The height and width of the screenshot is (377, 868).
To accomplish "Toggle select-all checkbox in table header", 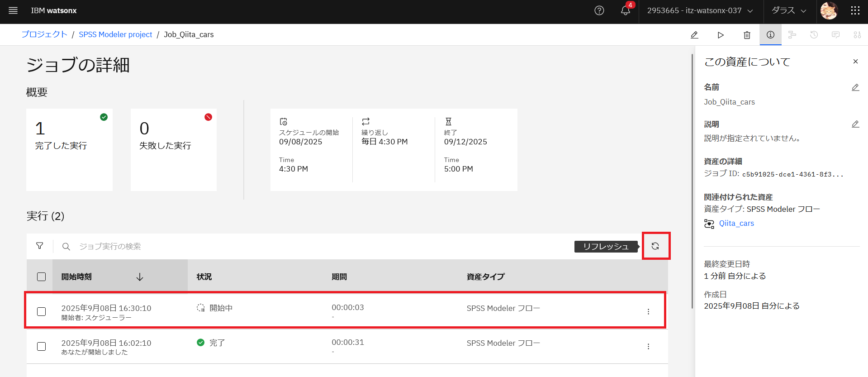I will 41,277.
